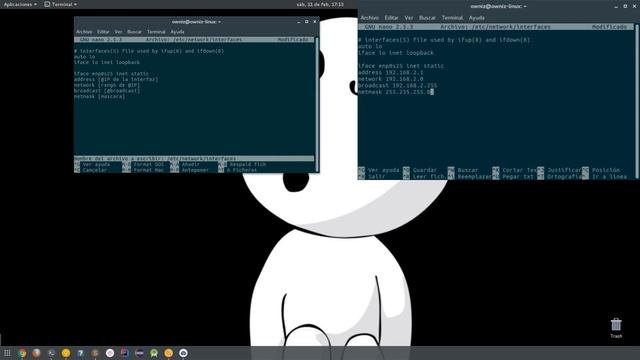This screenshot has height=360, width=640.
Task: Open Editar menu in left terminal
Action: [x=103, y=31]
